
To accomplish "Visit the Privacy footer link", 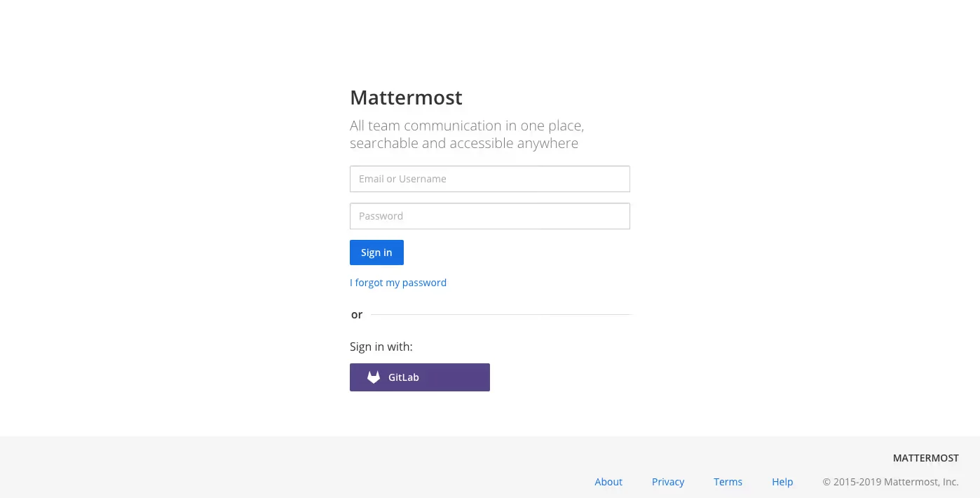I will (x=667, y=482).
